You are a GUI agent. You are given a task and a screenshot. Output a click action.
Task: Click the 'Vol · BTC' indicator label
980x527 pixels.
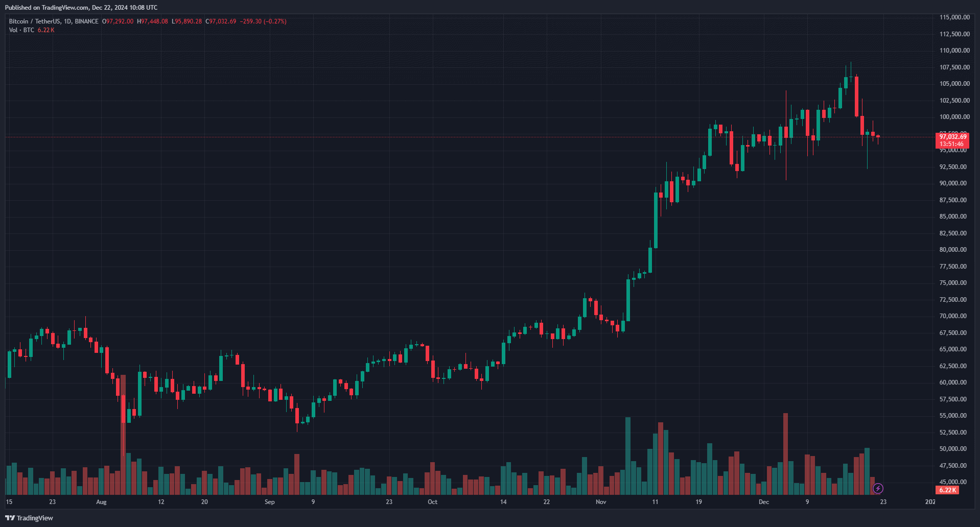(x=21, y=30)
